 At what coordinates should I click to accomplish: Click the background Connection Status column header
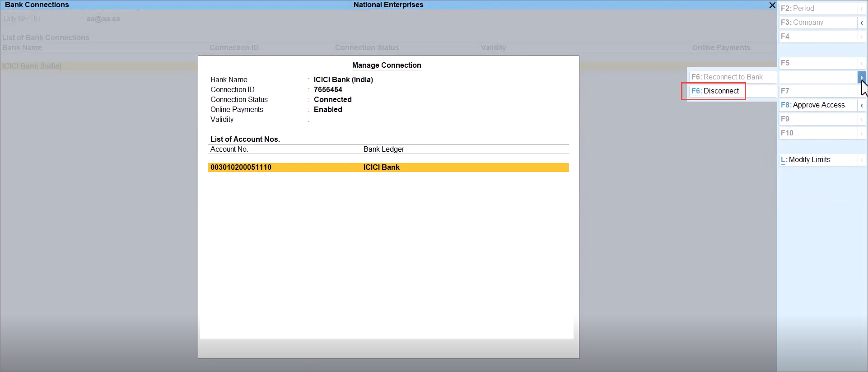pos(367,48)
